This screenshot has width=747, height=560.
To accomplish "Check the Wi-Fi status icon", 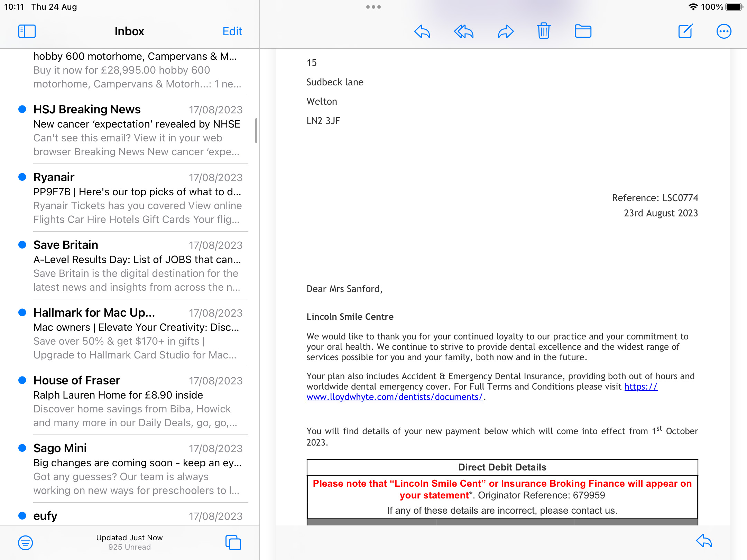I will (x=693, y=7).
